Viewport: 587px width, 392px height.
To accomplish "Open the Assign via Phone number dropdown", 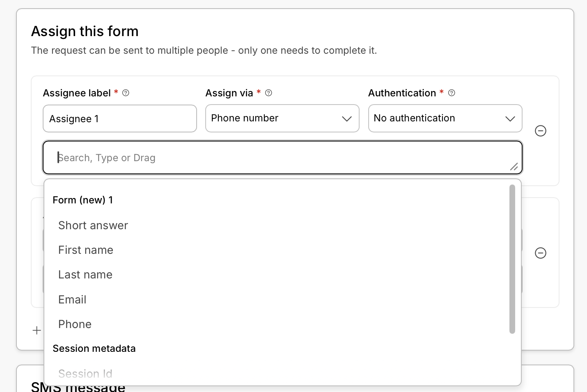I will 282,119.
